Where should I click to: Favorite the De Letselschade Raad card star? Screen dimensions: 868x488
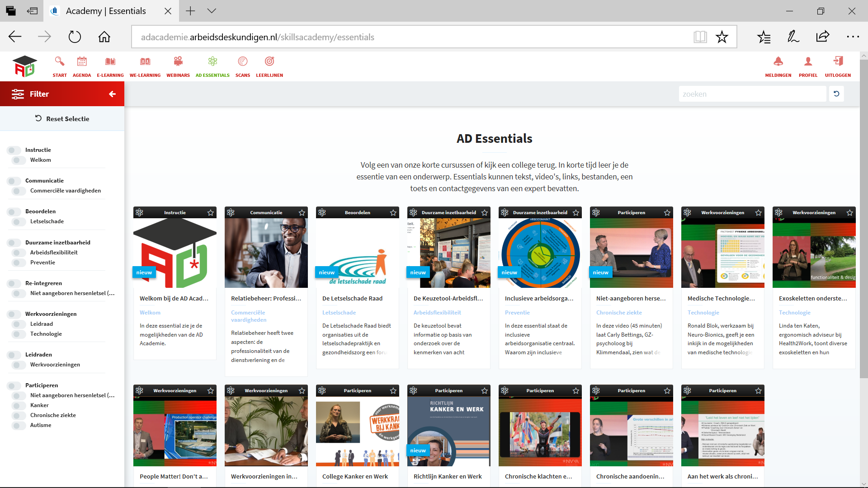pos(393,212)
